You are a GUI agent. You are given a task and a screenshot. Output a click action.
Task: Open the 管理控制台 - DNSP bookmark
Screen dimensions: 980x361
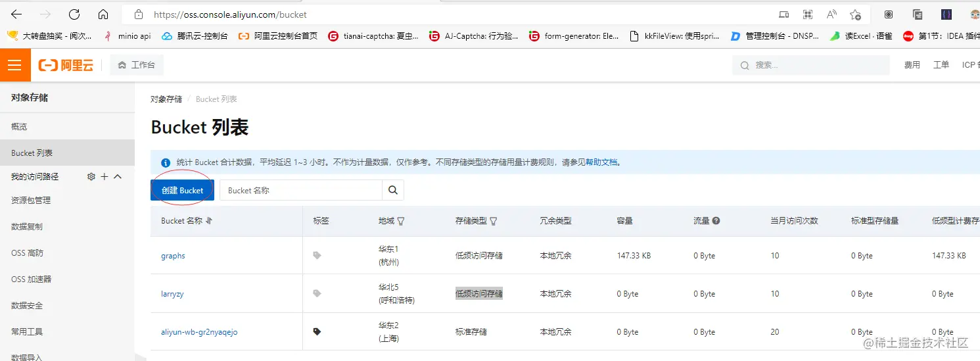(774, 36)
